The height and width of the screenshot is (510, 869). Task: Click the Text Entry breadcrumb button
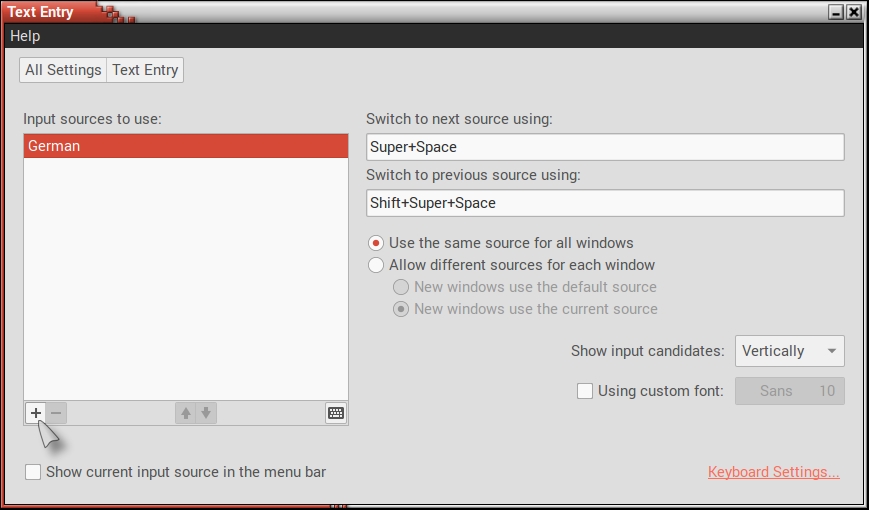[x=145, y=70]
